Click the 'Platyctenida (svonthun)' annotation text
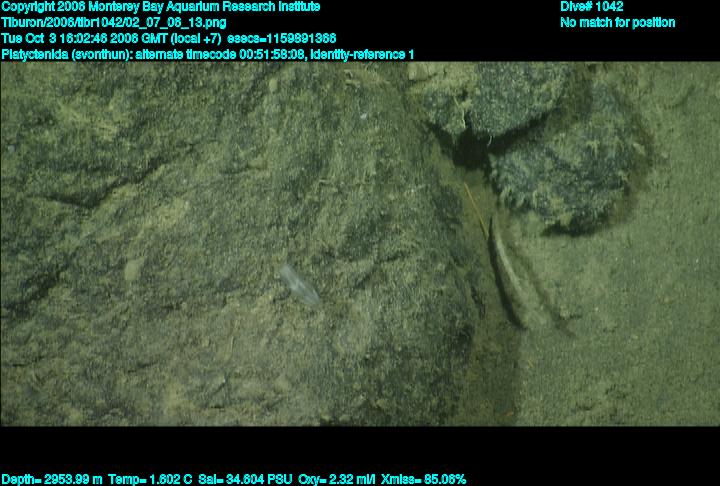This screenshot has width=720, height=486. [x=67, y=54]
